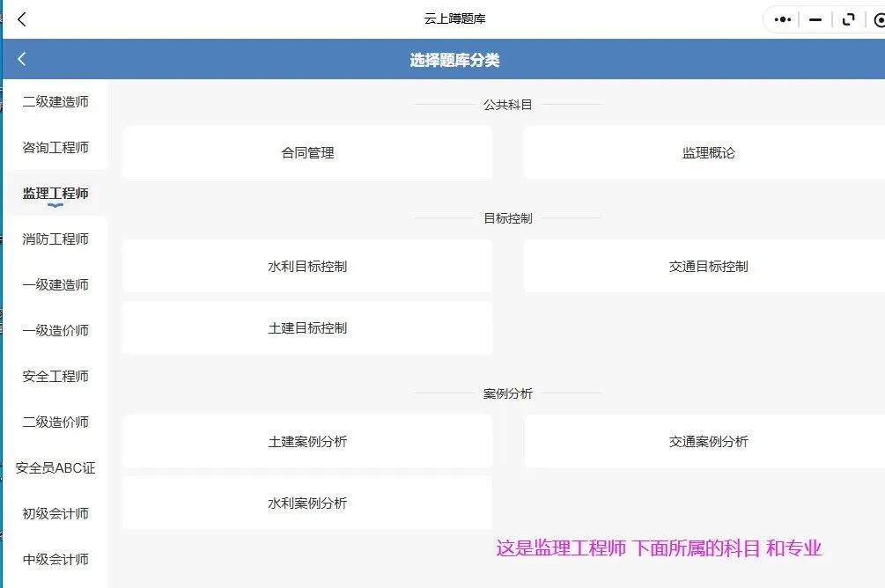Image resolution: width=885 pixels, height=588 pixels.
Task: Select 安全员ABC证 in the sidebar
Action: pos(55,468)
